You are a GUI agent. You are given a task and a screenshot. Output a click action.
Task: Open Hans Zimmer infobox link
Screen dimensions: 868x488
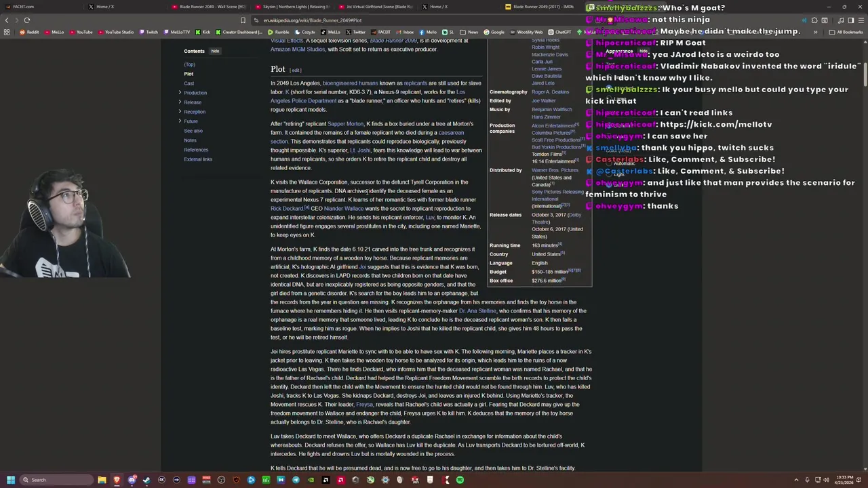click(546, 117)
